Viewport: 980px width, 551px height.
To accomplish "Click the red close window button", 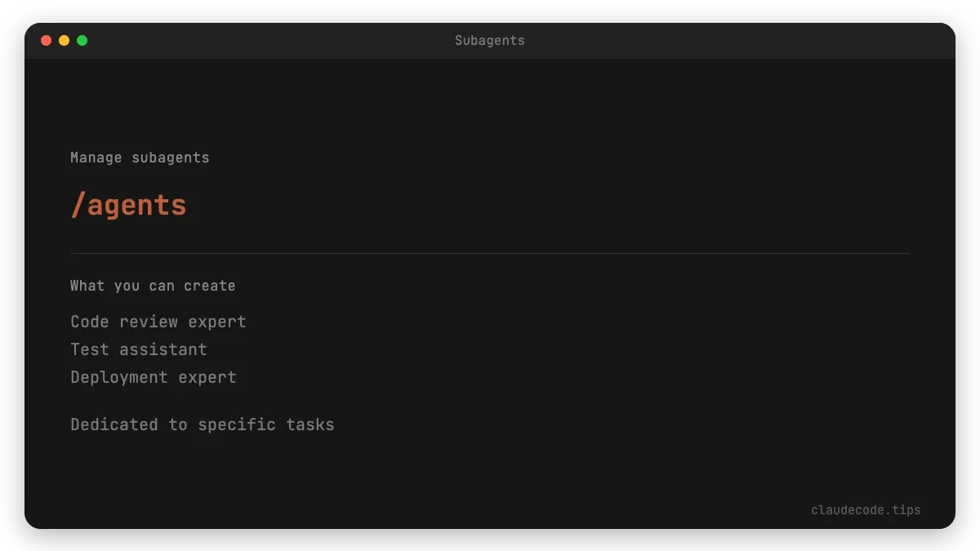I will (46, 40).
